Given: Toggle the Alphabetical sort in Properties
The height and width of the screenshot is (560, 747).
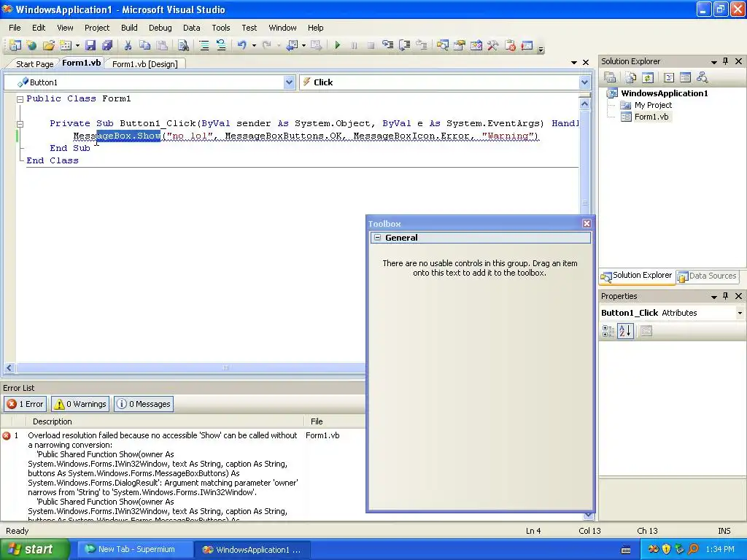Looking at the screenshot, I should click(x=625, y=331).
